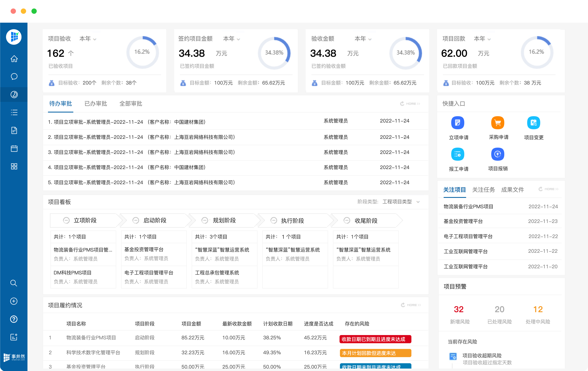Open the 项目变更 shortcut icon
Viewport: 588px width, 371px height.
click(x=533, y=123)
